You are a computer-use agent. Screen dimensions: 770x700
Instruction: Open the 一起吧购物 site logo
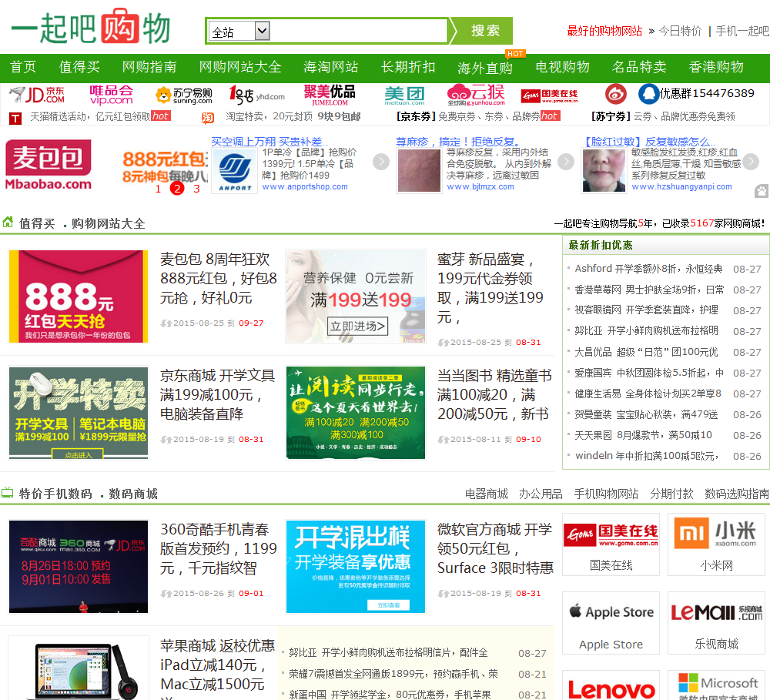pyautogui.click(x=91, y=27)
